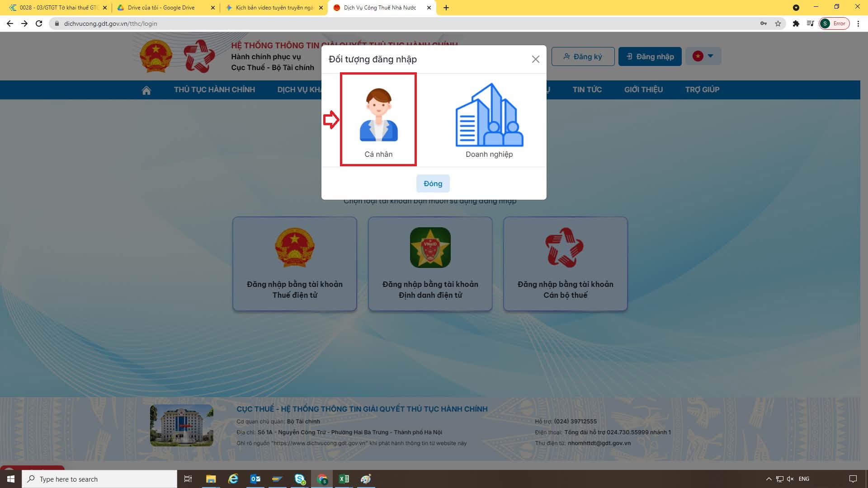Show hidden system tray icons
Viewport: 868px width, 488px height.
coord(769,479)
